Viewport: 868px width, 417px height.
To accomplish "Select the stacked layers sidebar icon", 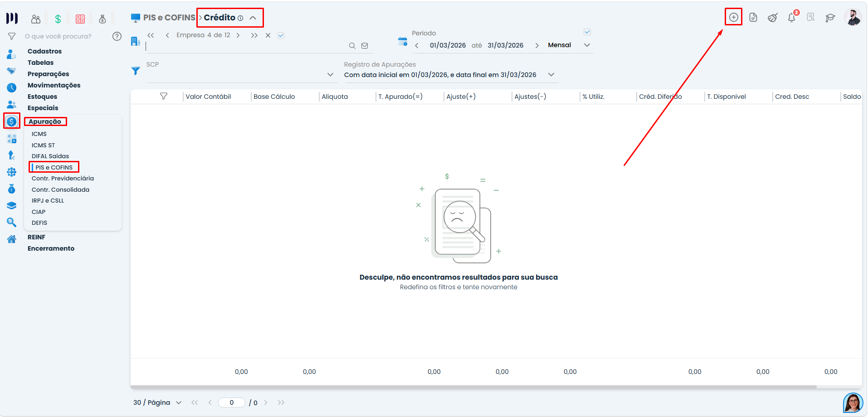I will (12, 205).
